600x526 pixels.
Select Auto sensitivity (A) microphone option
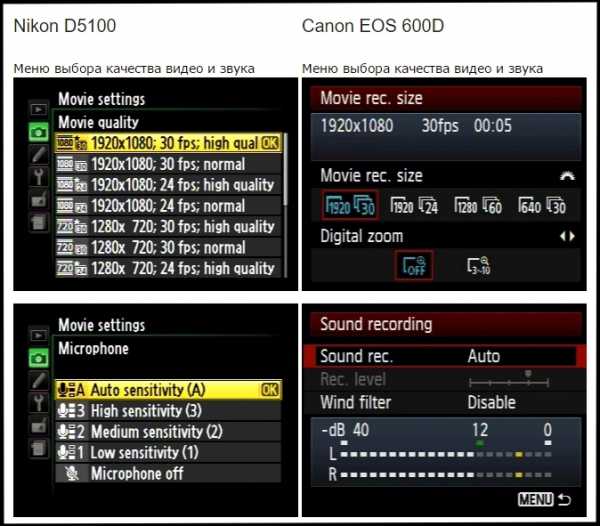tap(168, 390)
